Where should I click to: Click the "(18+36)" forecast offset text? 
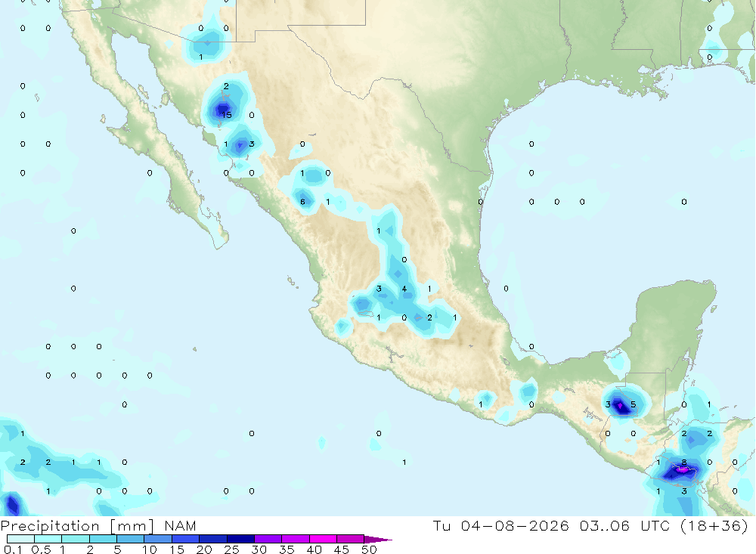pos(714,526)
